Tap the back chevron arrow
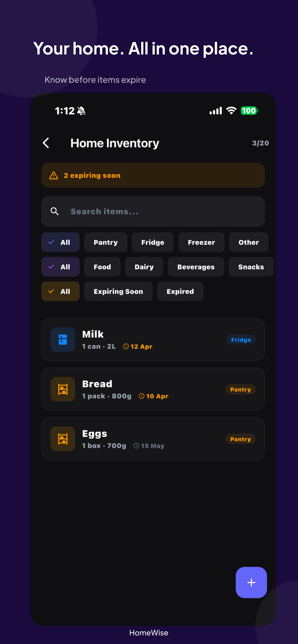Viewport: 298px width, 644px height. pyautogui.click(x=46, y=143)
